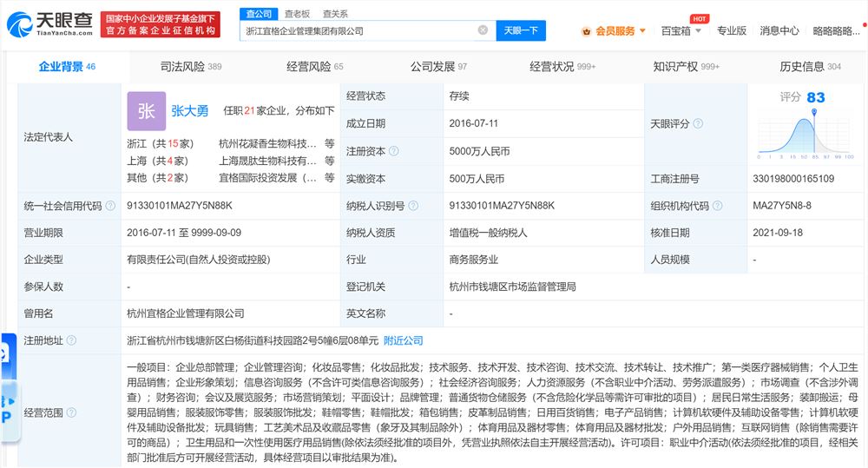Open the 会员服务 dropdown
Screen dimensions: 868x468
tap(615, 30)
